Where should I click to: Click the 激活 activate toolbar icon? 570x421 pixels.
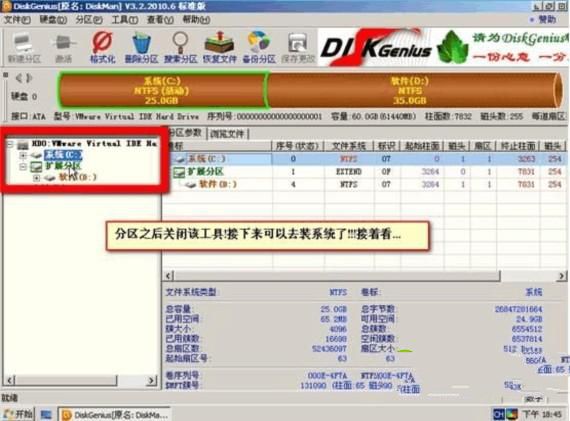coord(64,47)
